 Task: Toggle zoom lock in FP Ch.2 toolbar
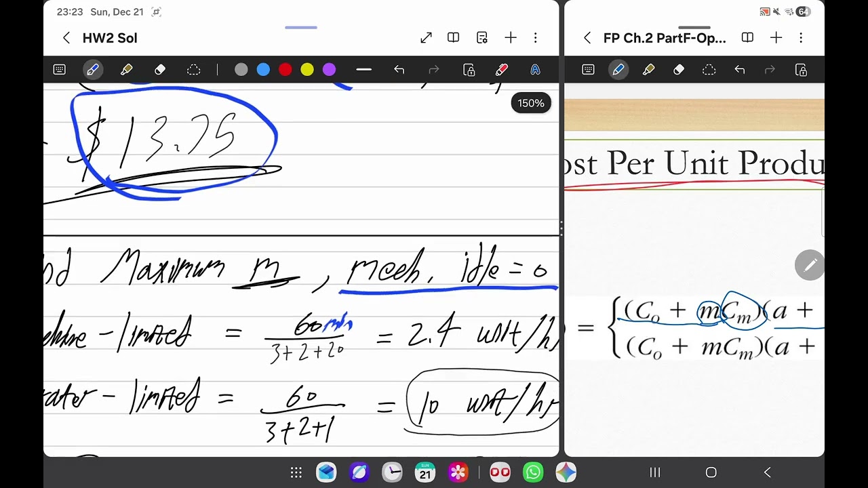801,70
